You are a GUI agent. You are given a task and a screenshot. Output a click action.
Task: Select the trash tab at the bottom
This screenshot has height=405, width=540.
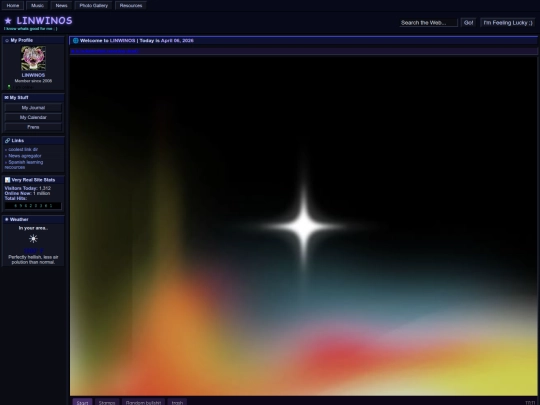coord(177,402)
